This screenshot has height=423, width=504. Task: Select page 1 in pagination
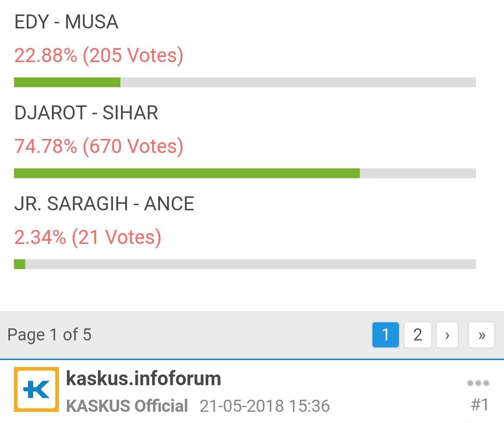[385, 335]
